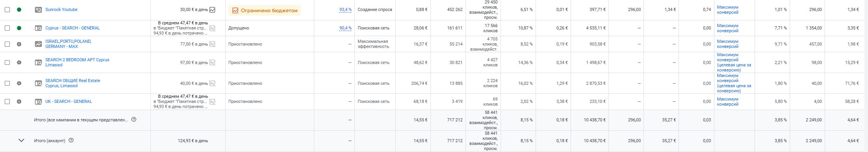Image resolution: width=868 pixels, height=152 pixels.
Task: Click the paused status icon for UK - SEARCH - GENERAL
Action: 19,101
